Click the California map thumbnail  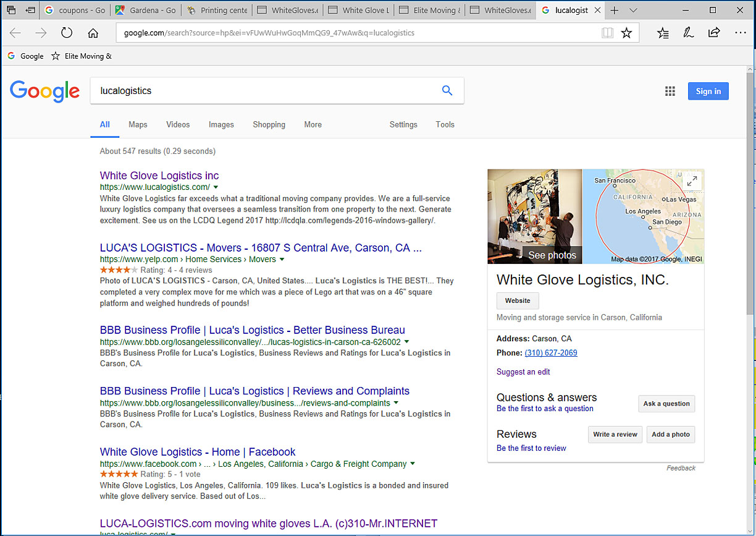644,216
